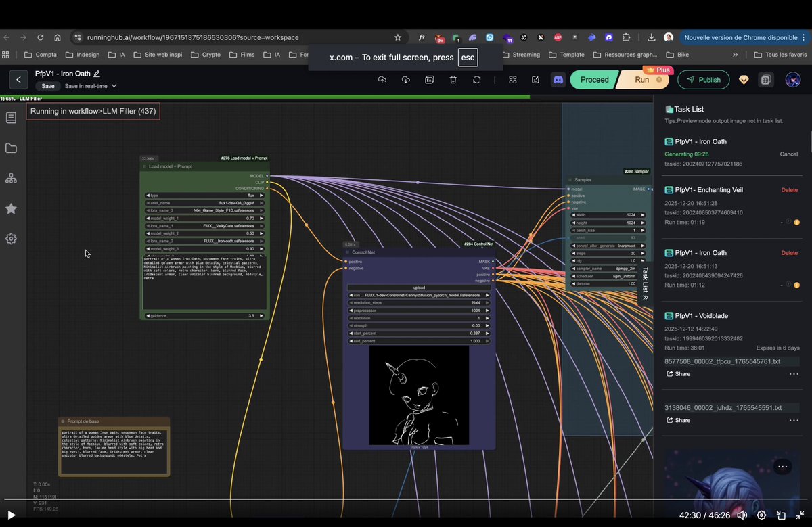Click the gold diamond membership icon

click(x=744, y=80)
